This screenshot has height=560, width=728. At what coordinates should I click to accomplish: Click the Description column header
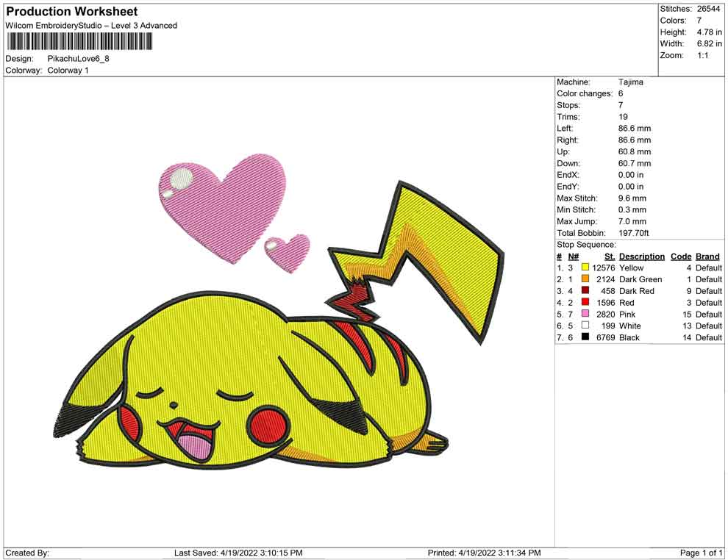tap(642, 256)
